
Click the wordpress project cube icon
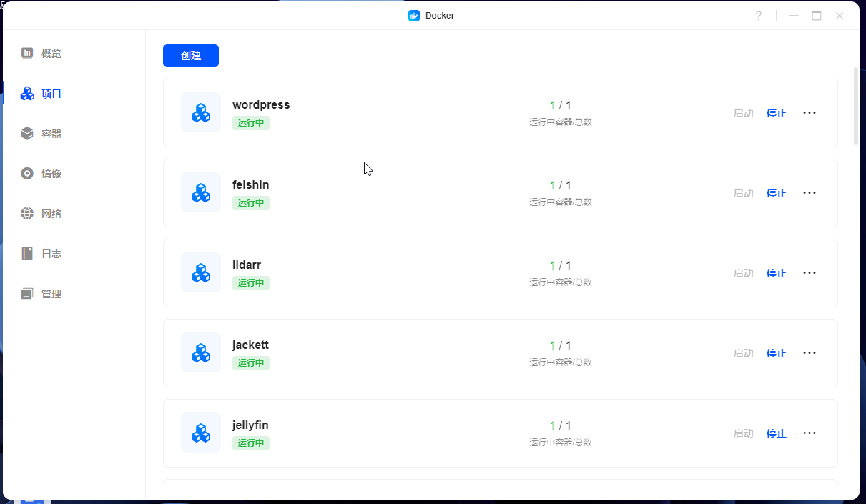201,112
